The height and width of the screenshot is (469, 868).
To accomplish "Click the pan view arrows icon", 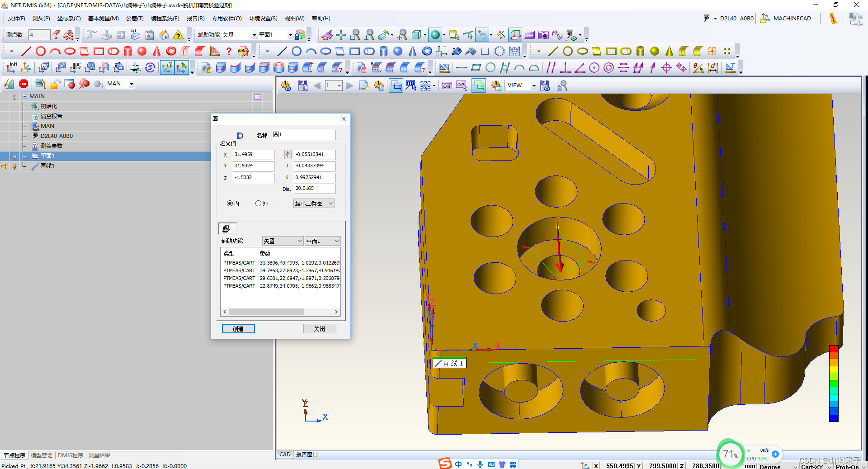I will (x=341, y=35).
